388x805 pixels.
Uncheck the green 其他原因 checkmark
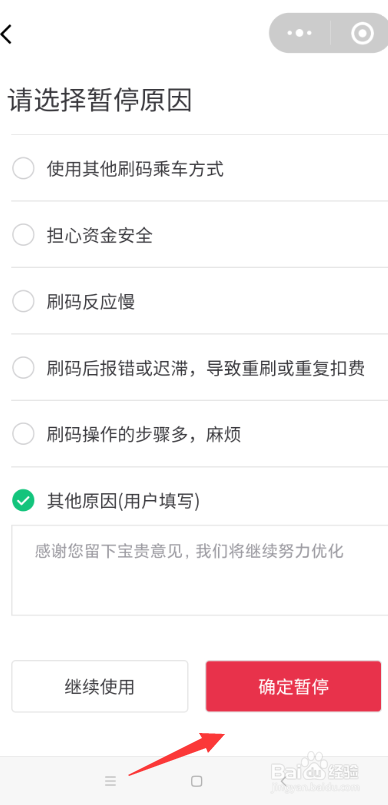23,501
